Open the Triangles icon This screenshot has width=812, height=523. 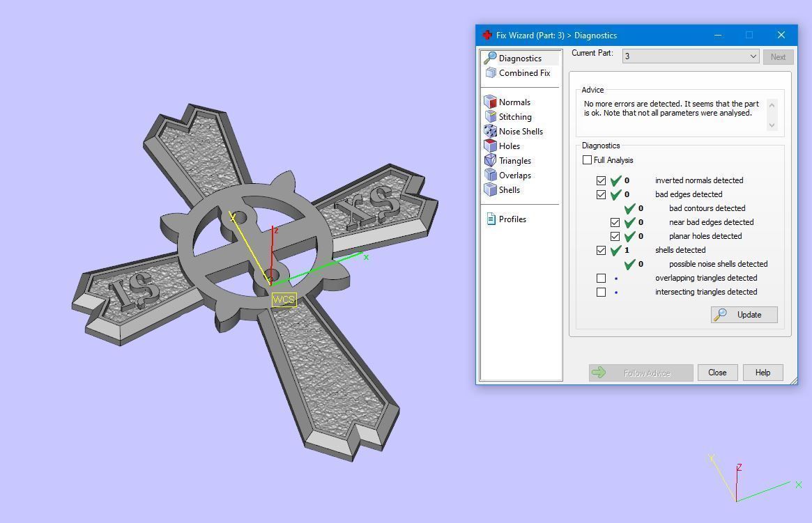(491, 160)
